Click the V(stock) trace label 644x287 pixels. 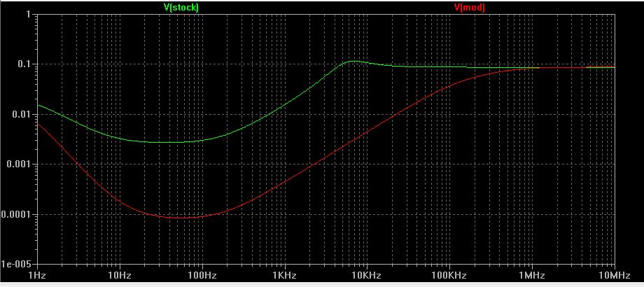(x=181, y=8)
